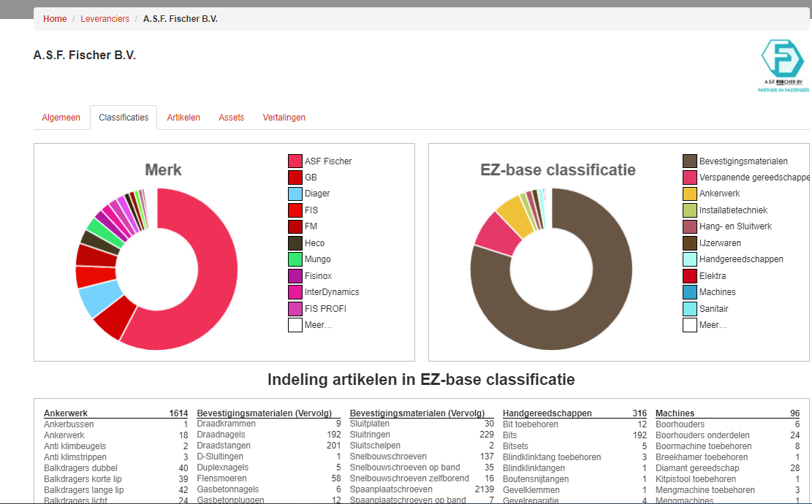Click the GB legend color swatch
Viewport: 812px width, 504px height.
pos(295,177)
